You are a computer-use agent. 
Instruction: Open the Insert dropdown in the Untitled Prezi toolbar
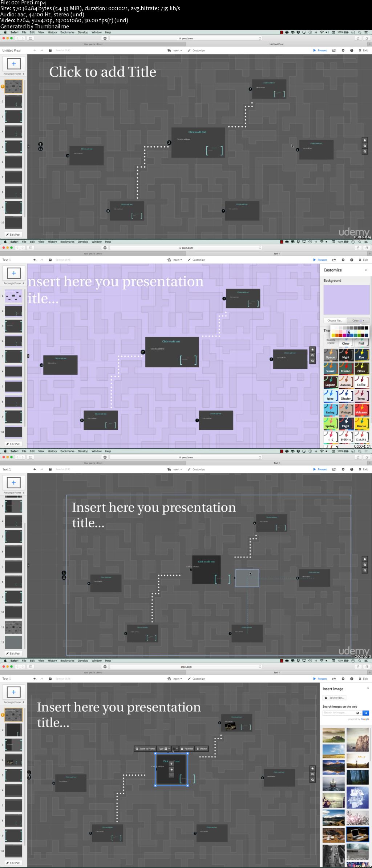click(x=175, y=51)
